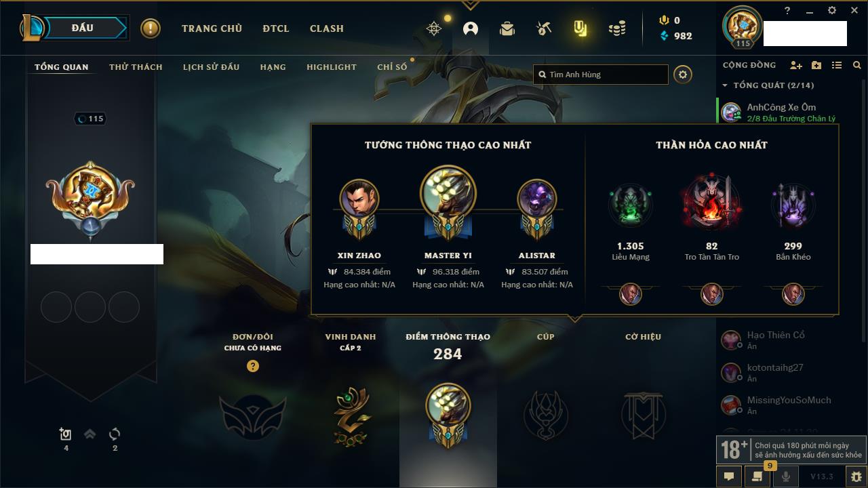Open the bug report icon

coord(856,476)
